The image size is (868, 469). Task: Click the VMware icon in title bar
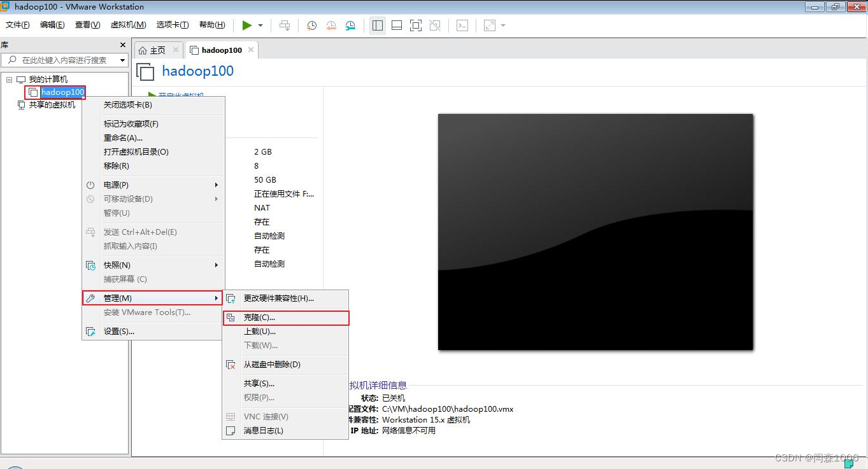(x=6, y=6)
